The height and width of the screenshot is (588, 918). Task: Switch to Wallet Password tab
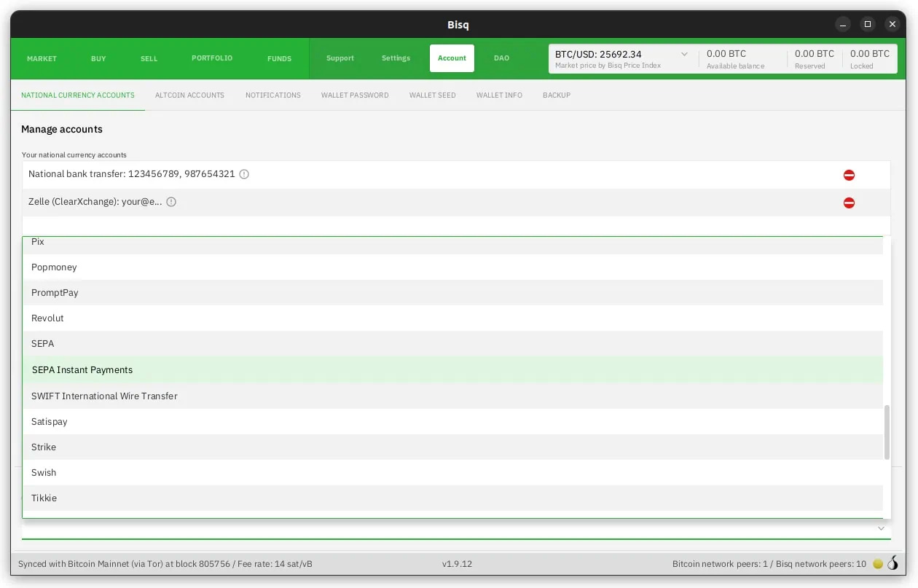coord(355,95)
